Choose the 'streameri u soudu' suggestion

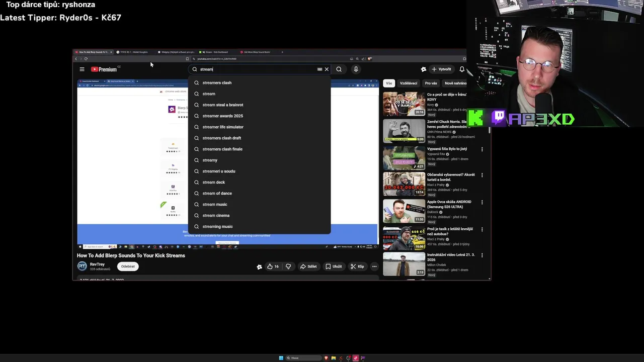[260, 171]
